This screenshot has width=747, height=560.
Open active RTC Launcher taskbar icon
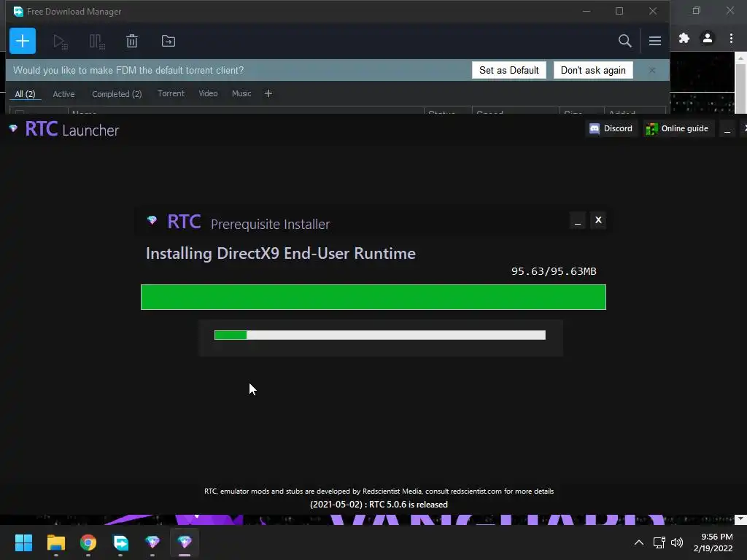point(185,542)
